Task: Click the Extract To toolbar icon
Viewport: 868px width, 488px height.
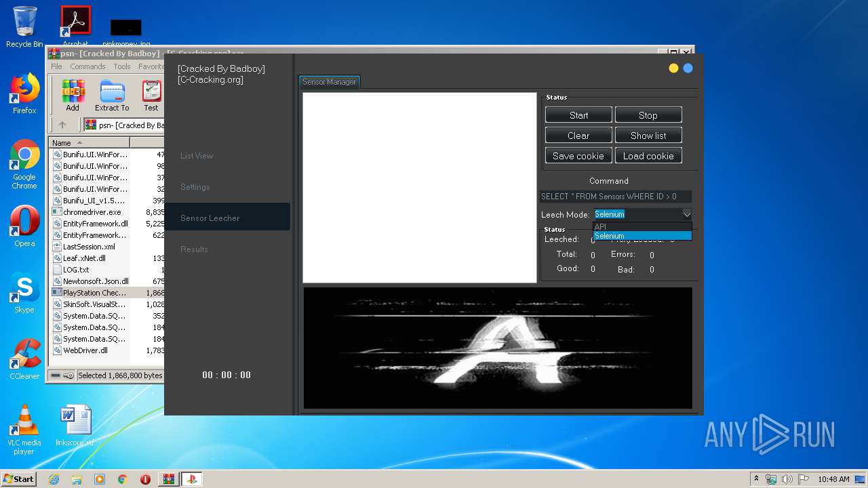Action: [112, 96]
